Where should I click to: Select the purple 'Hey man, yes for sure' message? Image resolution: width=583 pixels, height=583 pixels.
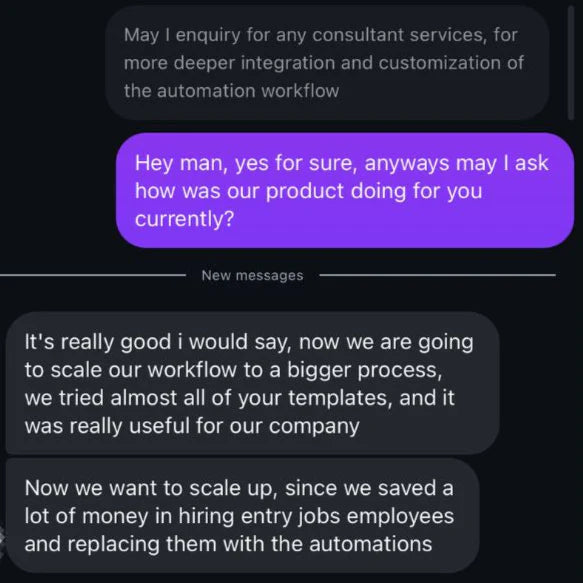345,190
